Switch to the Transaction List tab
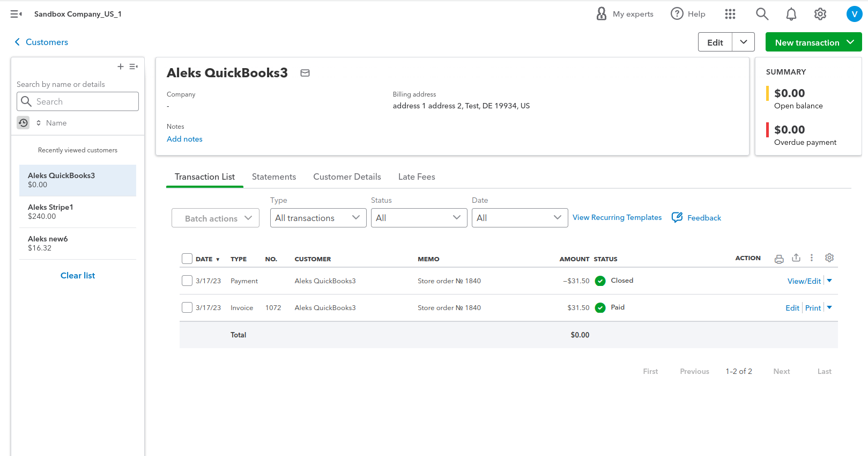The image size is (868, 456). click(205, 176)
